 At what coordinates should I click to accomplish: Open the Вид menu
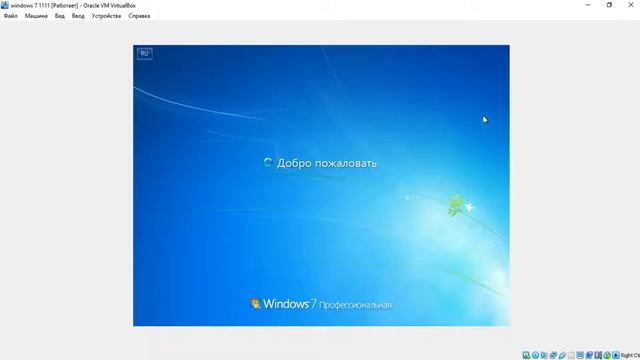tap(60, 16)
